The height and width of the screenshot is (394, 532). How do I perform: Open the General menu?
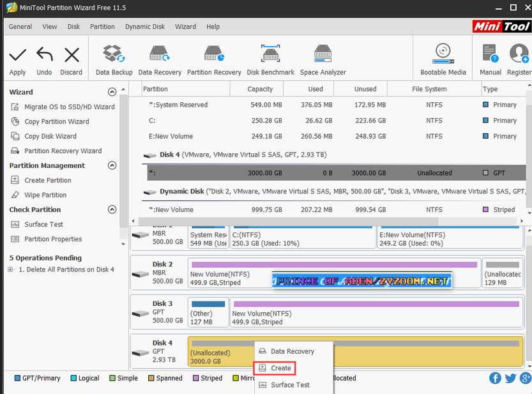(x=20, y=26)
